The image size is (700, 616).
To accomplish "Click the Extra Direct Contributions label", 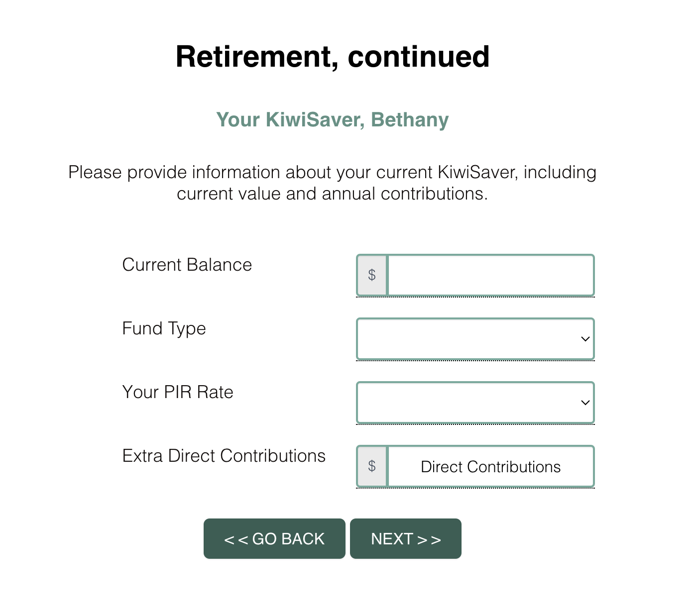I will [x=224, y=456].
